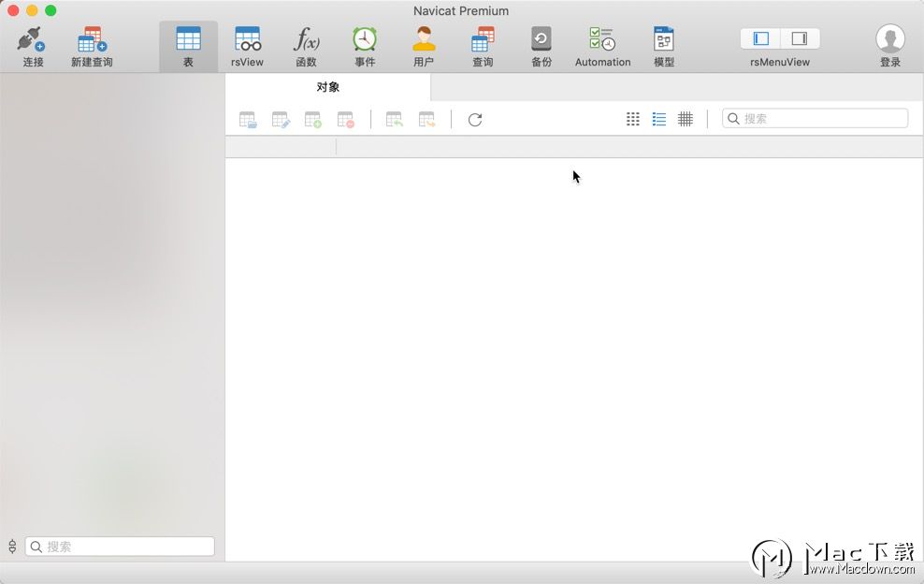Click the delete table minus icon
The width and height of the screenshot is (924, 584).
(346, 120)
